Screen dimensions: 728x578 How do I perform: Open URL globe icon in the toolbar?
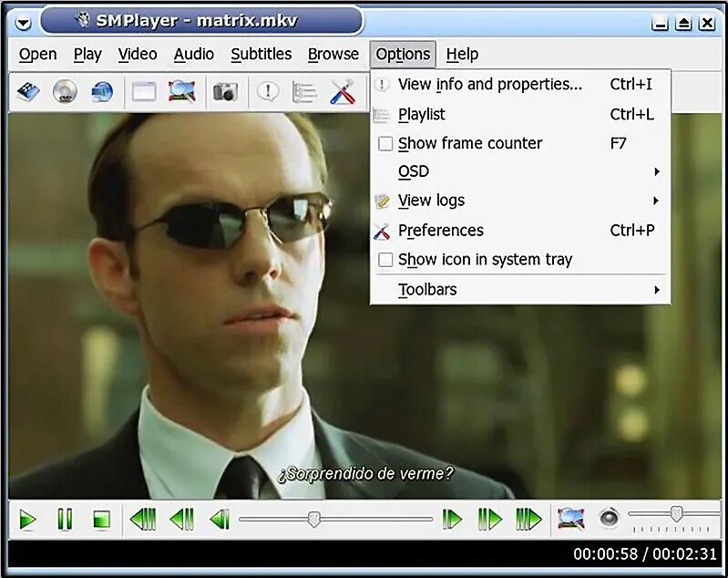click(x=102, y=91)
